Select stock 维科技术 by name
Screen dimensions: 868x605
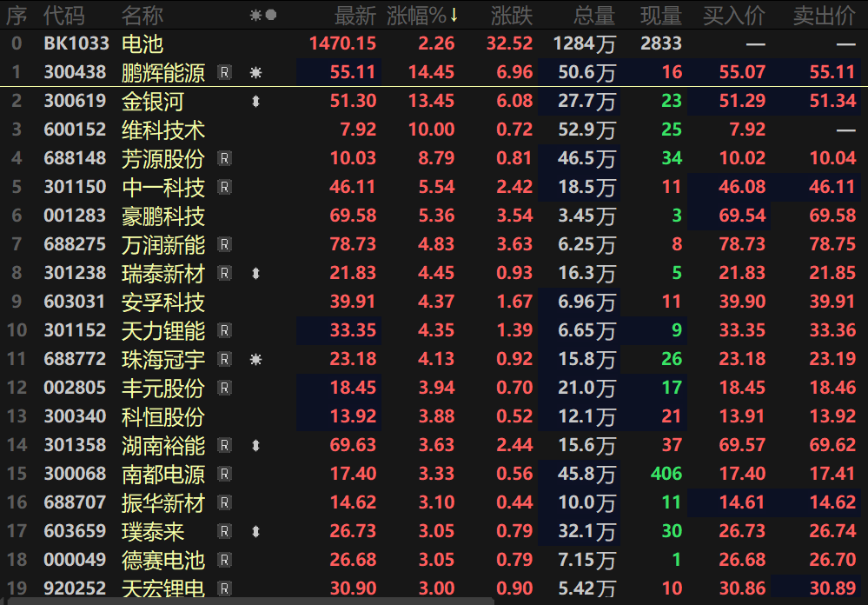(163, 130)
